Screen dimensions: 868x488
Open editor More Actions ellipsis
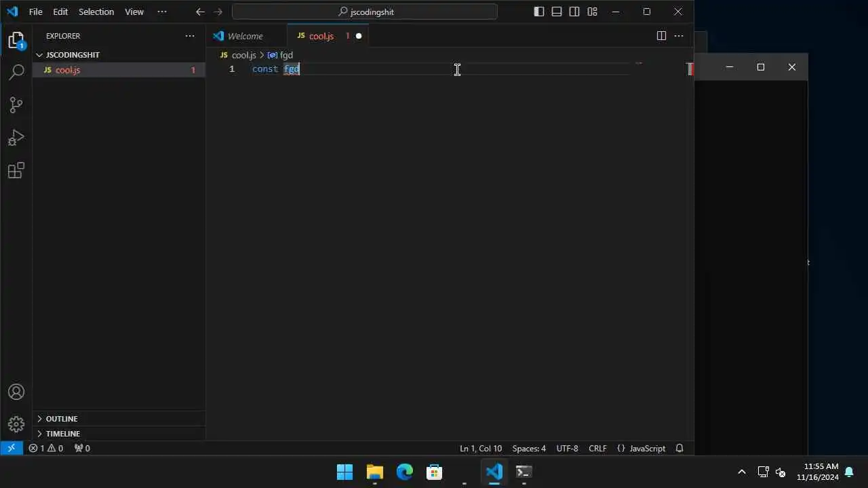679,36
